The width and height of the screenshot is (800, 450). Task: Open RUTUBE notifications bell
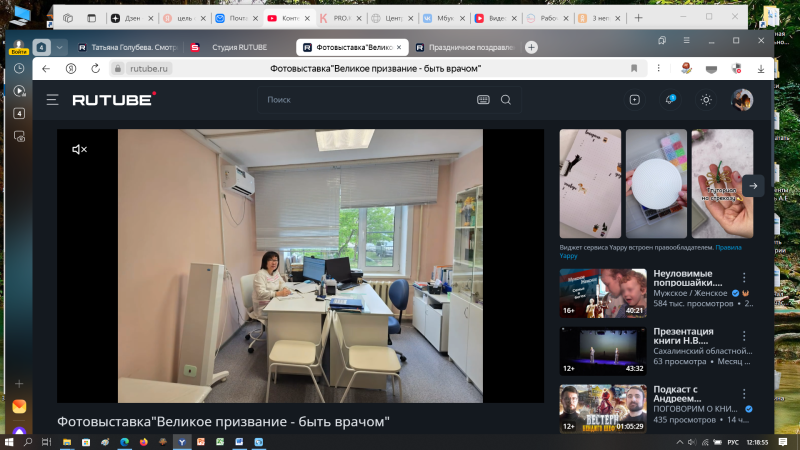pyautogui.click(x=670, y=100)
